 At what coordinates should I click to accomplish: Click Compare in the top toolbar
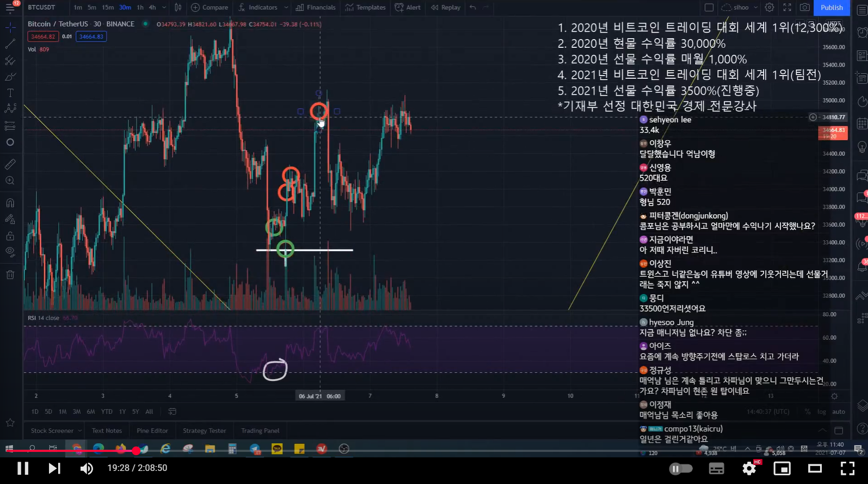pyautogui.click(x=210, y=8)
